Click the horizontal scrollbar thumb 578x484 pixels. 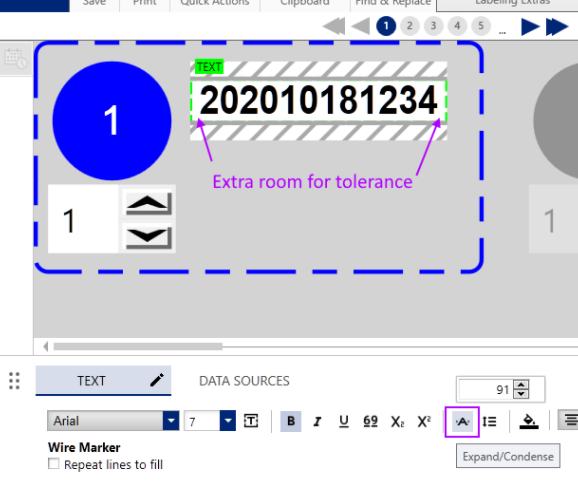pyautogui.click(x=138, y=347)
